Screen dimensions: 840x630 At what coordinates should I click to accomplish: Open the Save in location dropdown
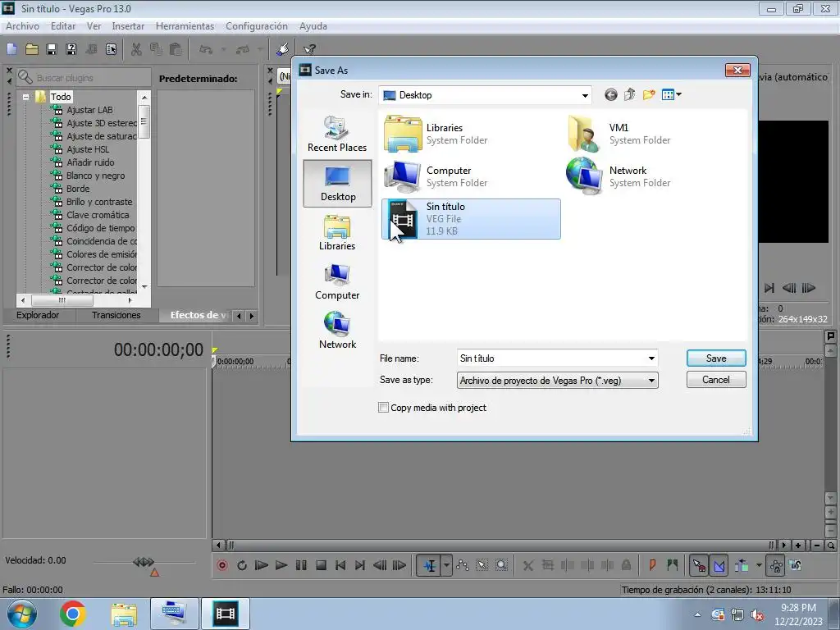(x=584, y=95)
